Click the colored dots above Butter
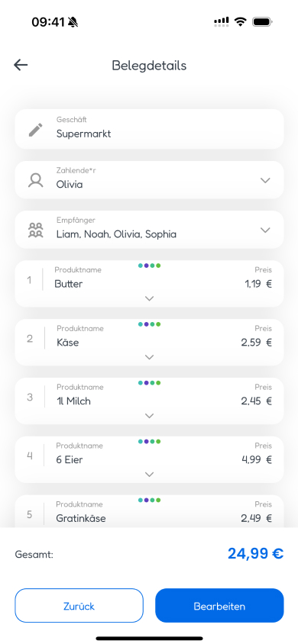 (150, 266)
